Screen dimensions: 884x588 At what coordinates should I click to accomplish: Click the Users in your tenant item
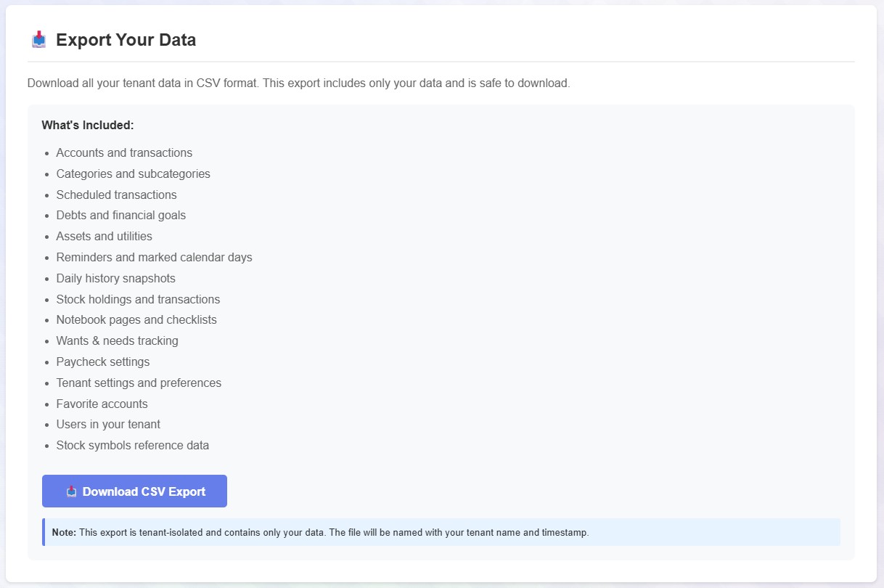pos(108,424)
